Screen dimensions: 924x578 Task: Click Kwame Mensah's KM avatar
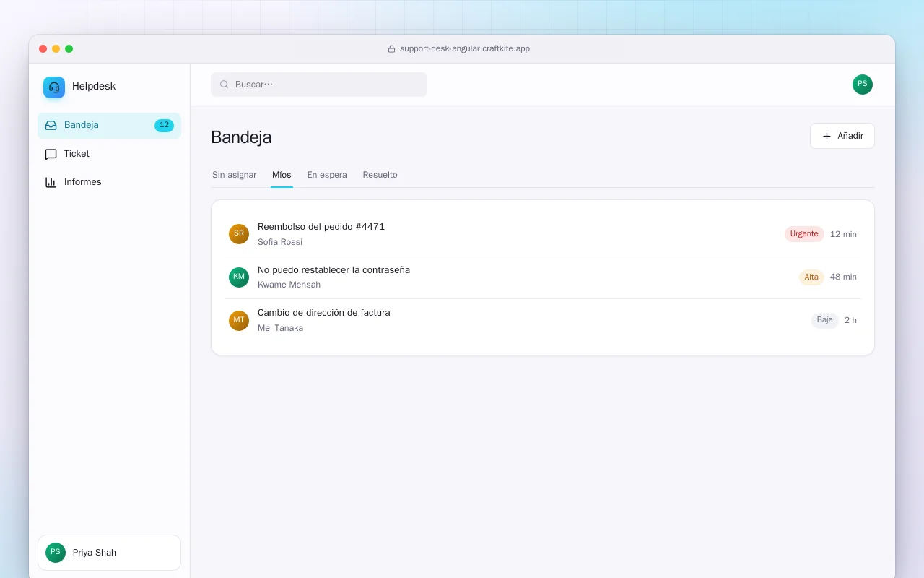(239, 277)
